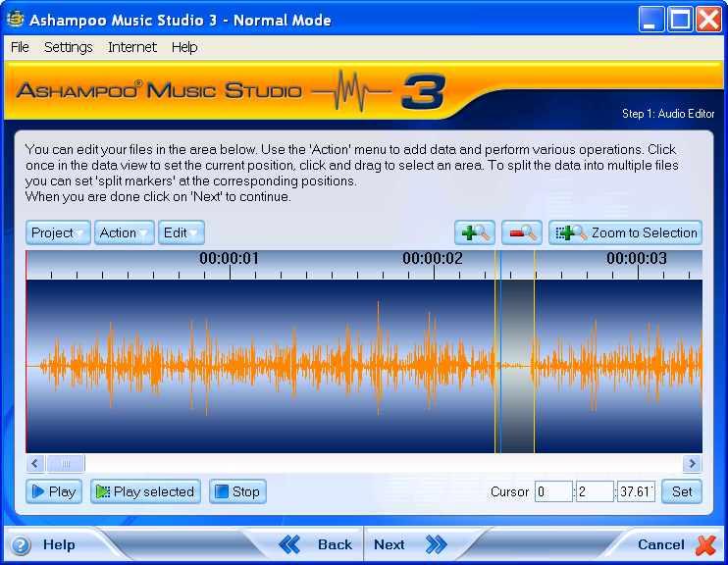Open the File menu
The image size is (728, 565).
[20, 47]
